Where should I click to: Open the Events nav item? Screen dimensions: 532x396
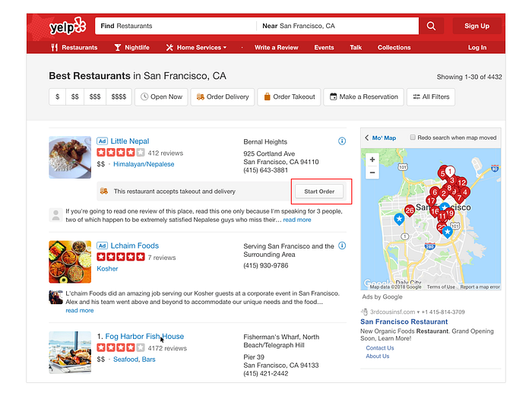point(324,48)
